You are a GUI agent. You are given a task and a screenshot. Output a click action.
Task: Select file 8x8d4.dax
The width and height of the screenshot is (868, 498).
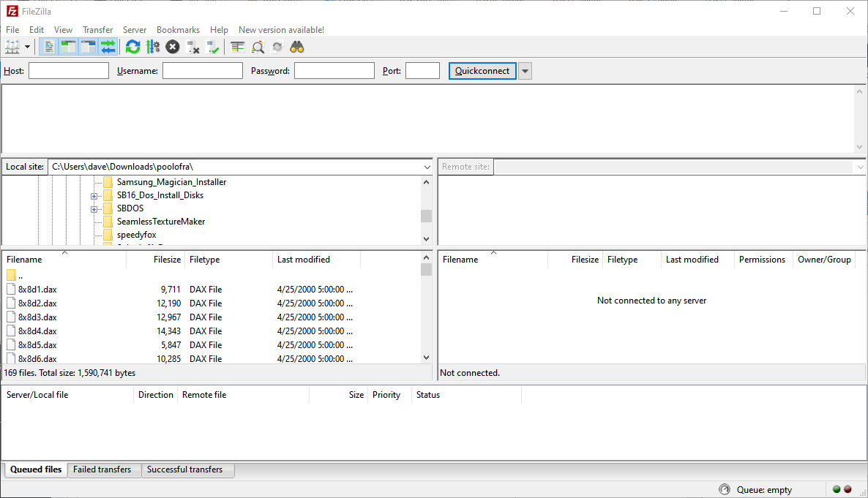[37, 331]
